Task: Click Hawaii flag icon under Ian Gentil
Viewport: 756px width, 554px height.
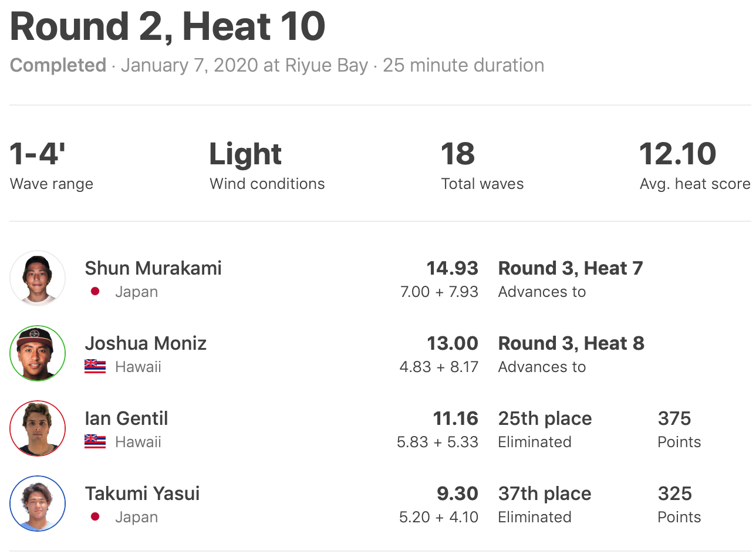Action: [95, 442]
